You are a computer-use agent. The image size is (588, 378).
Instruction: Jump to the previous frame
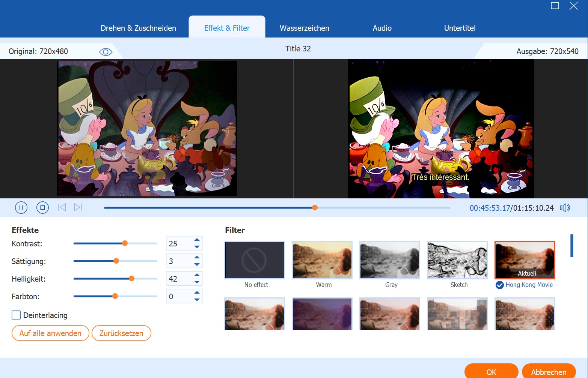pyautogui.click(x=62, y=207)
